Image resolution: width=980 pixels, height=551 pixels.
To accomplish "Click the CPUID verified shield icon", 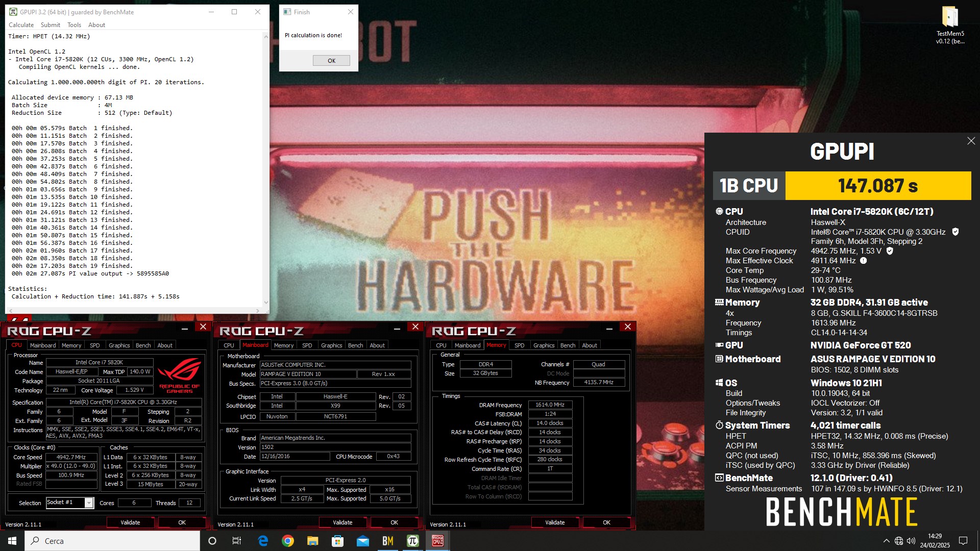I will pyautogui.click(x=955, y=232).
